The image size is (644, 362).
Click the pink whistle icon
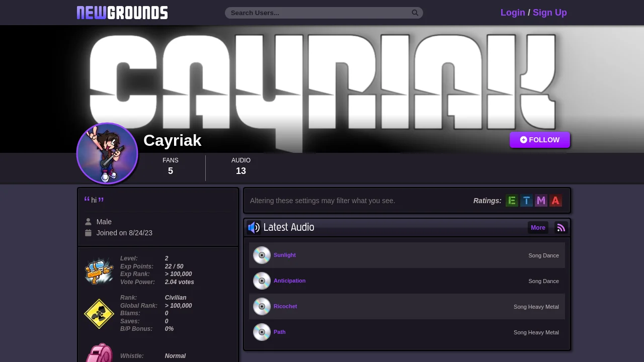tap(99, 353)
